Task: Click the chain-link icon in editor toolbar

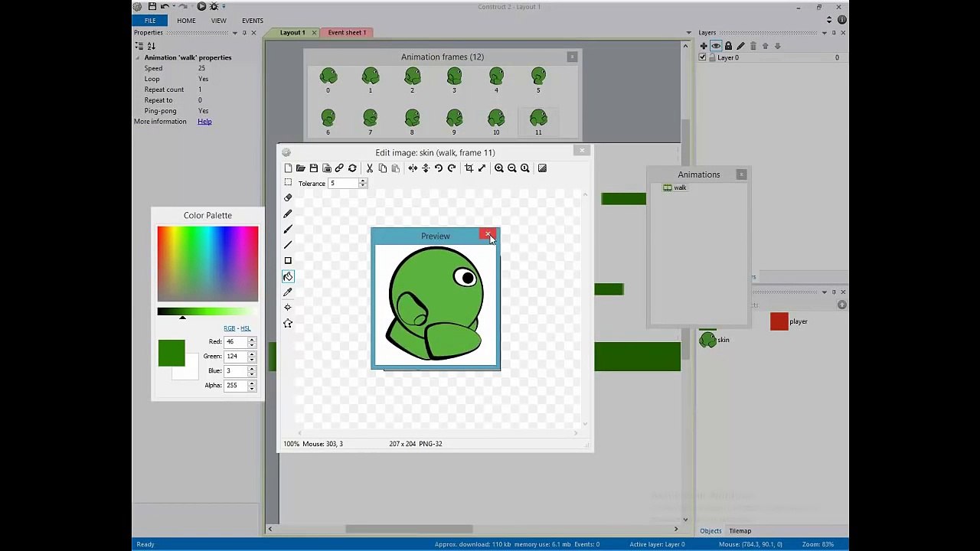Action: [x=339, y=168]
